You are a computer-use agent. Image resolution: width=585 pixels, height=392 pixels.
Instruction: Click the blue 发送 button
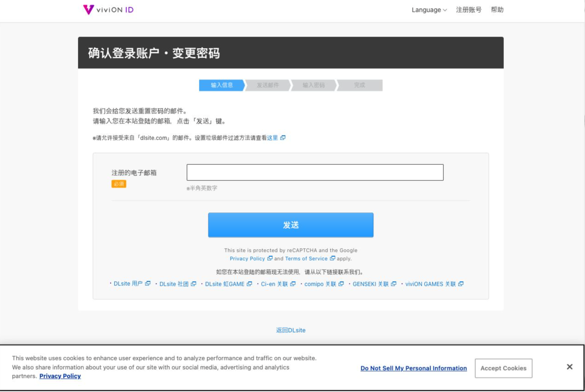tap(291, 225)
